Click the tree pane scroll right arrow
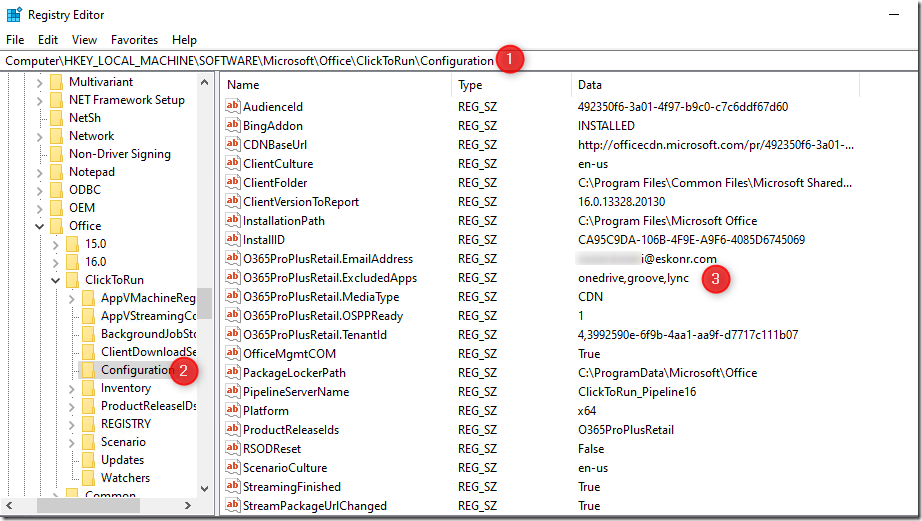Viewport: 922px width, 521px height. click(188, 505)
